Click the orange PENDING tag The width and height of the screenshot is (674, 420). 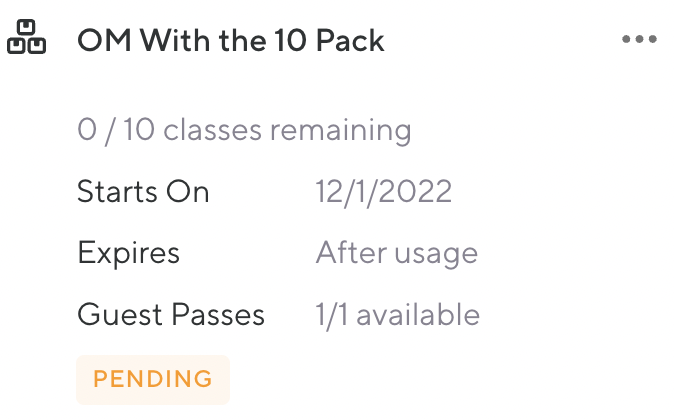click(x=153, y=379)
